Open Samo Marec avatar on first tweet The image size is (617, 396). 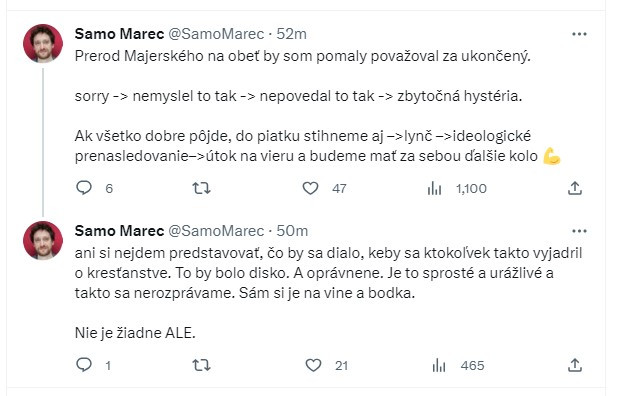[x=43, y=43]
